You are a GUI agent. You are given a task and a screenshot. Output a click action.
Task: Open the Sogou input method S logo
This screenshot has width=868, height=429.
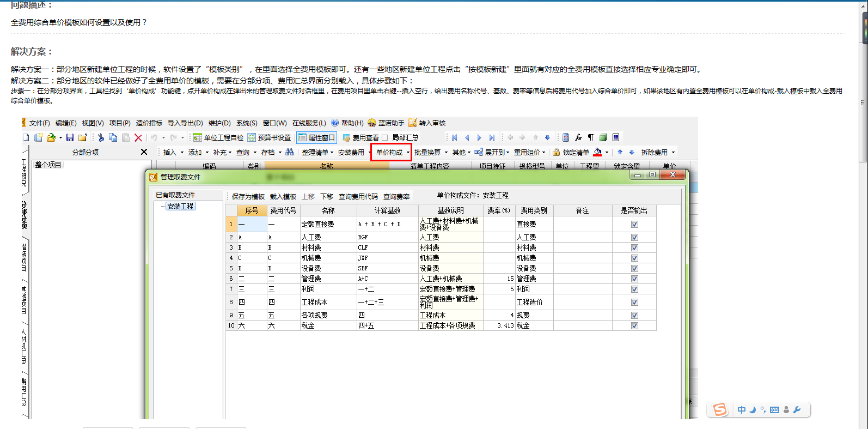pos(720,409)
